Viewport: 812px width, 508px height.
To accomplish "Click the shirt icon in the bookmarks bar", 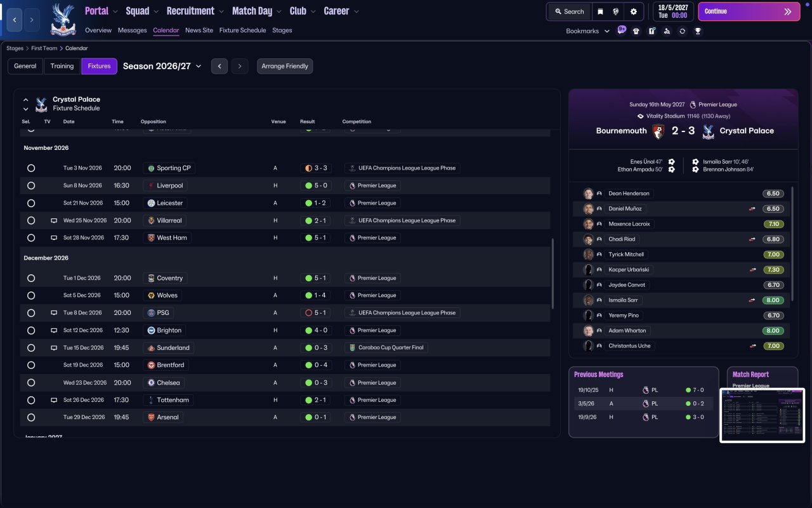I will (636, 31).
